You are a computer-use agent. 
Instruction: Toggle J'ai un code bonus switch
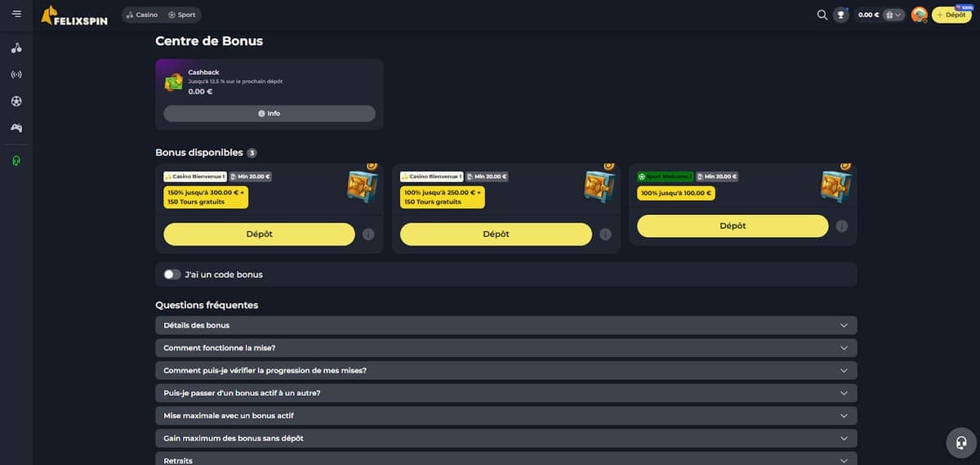click(172, 275)
